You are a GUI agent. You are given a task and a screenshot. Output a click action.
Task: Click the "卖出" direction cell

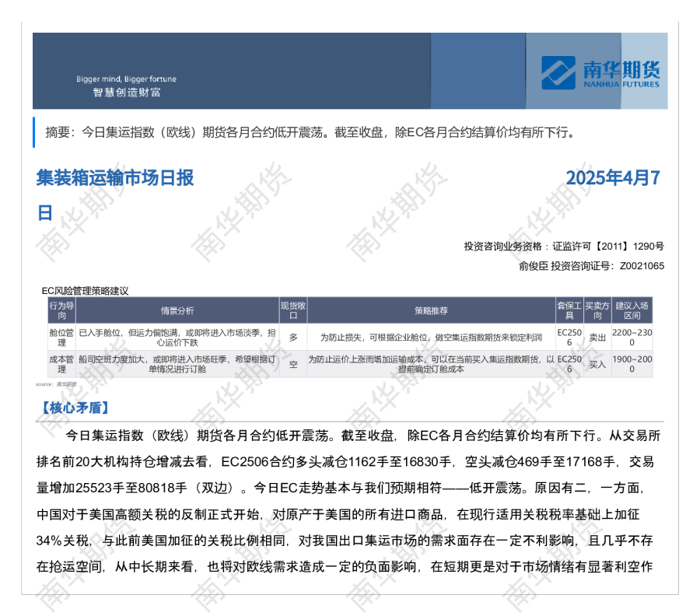[597, 338]
